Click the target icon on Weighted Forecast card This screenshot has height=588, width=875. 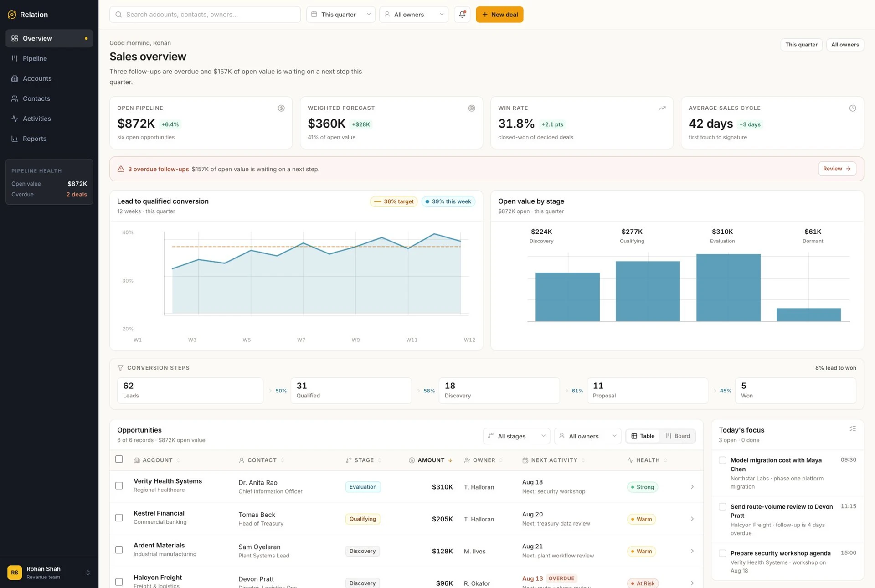coord(472,108)
